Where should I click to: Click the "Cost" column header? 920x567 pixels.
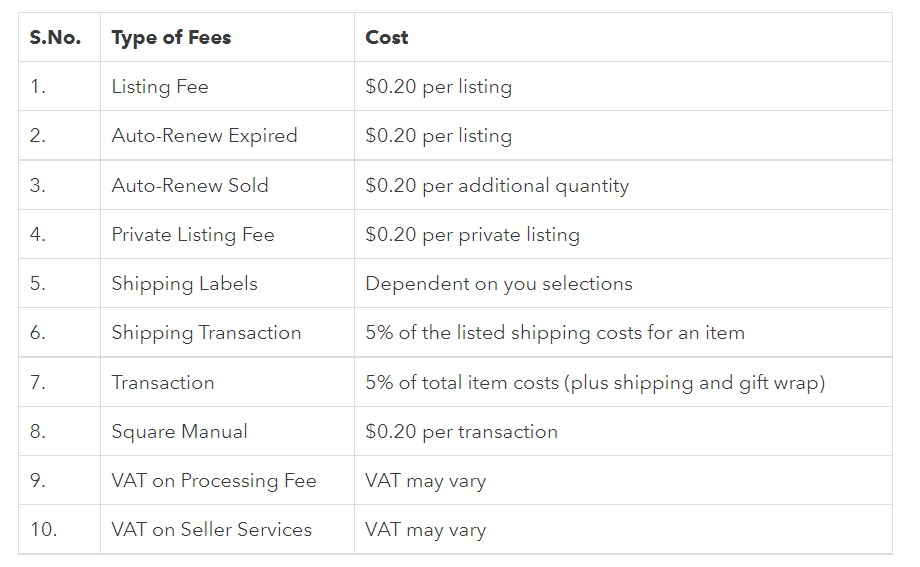pyautogui.click(x=387, y=38)
